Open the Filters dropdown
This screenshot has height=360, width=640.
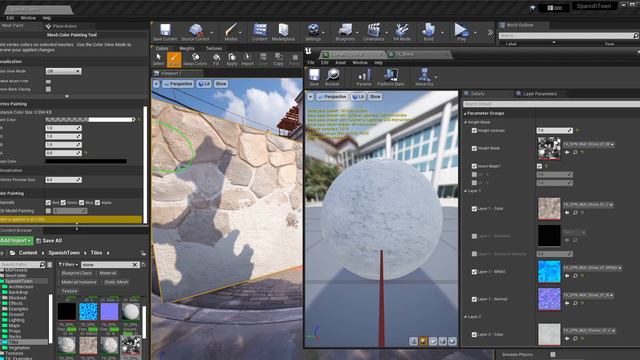[x=68, y=264]
